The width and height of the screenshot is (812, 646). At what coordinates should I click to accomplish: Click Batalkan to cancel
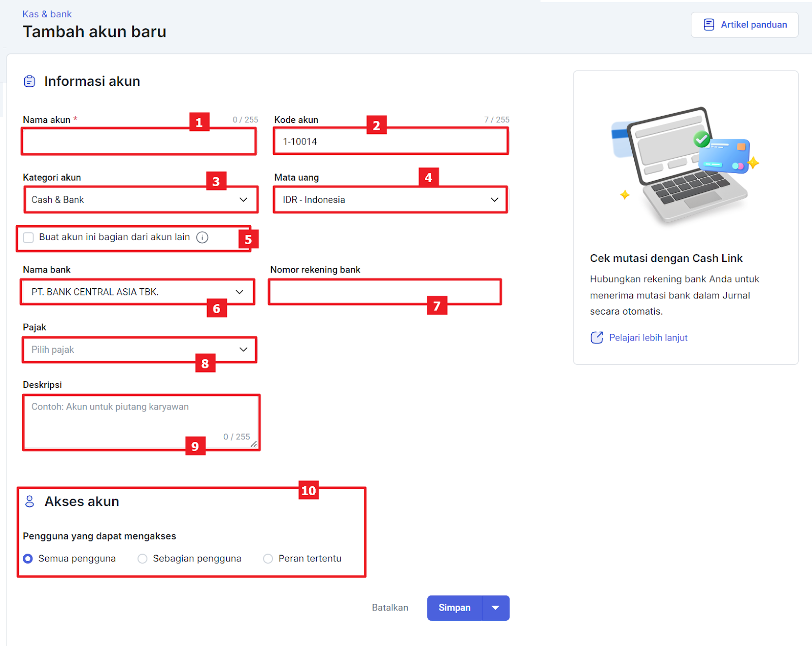[390, 608]
